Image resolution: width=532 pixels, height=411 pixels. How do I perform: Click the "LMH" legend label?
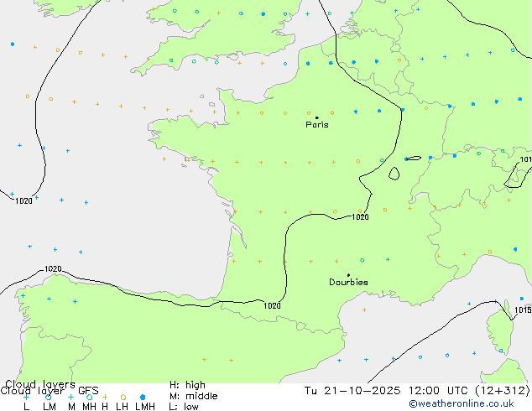click(145, 407)
